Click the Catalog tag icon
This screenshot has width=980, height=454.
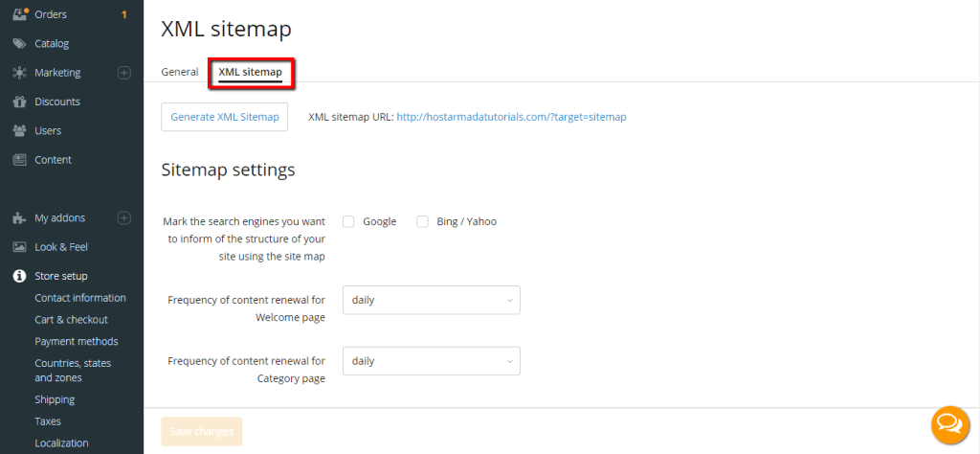tap(20, 43)
